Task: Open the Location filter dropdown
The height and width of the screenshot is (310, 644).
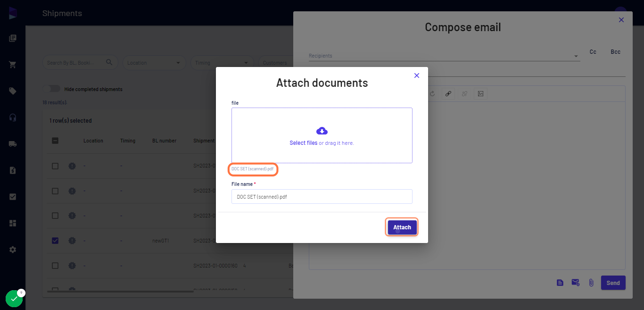Action: (x=154, y=63)
